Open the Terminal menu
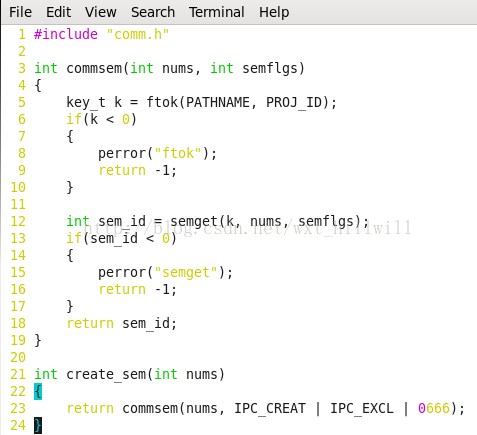Image resolution: width=477 pixels, height=435 pixels. [216, 12]
